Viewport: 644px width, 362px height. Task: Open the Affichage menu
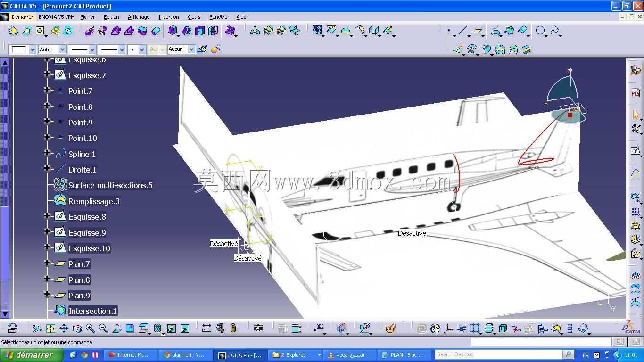(x=139, y=17)
